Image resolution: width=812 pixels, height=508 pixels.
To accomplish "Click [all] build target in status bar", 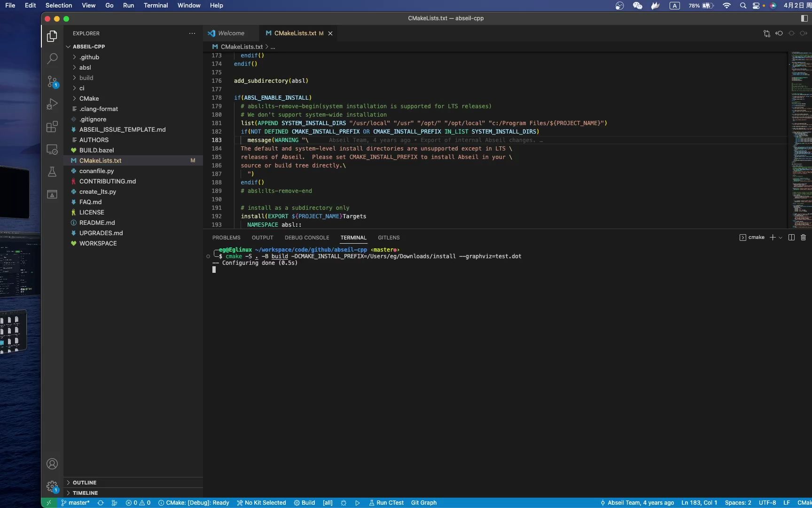I will coord(328,503).
